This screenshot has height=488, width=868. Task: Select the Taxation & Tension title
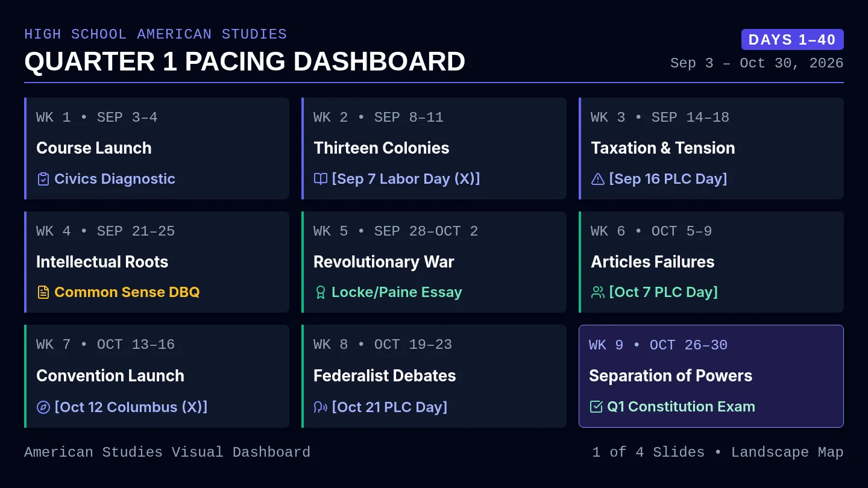(663, 148)
